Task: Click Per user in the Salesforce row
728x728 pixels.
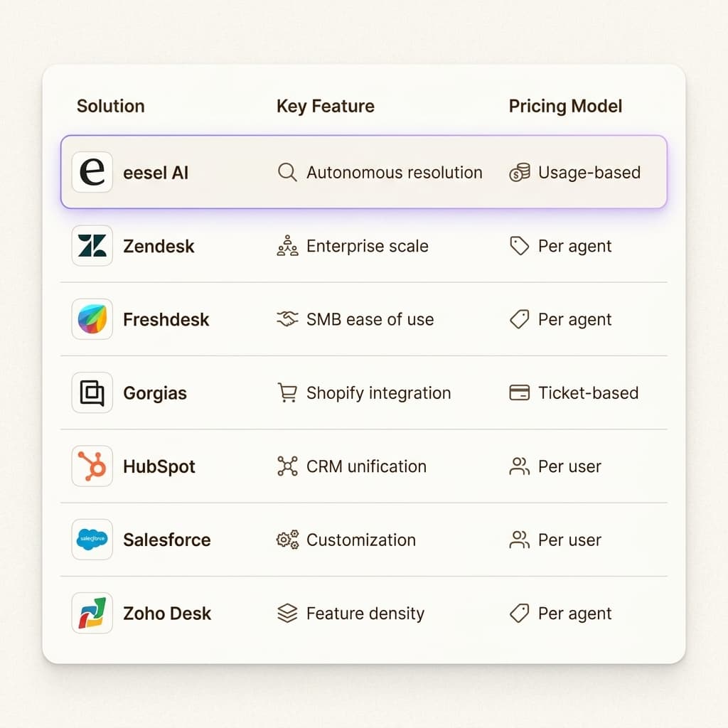Action: 569,540
